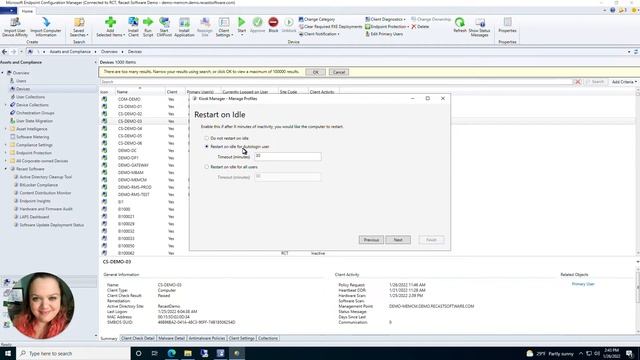Click OK on too many results banner
Viewport: 640px width, 360px height.
pyautogui.click(x=316, y=72)
